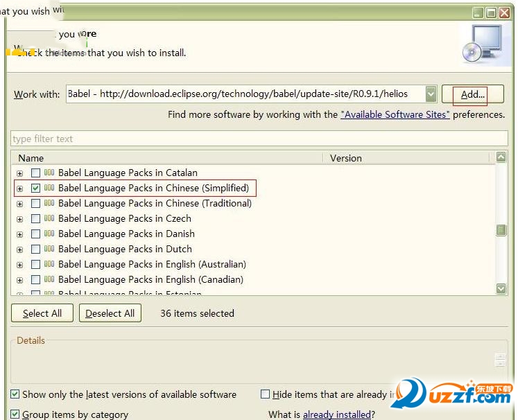Viewport: 518px width, 420px height.
Task: Click the list scrollbar thumb
Action: tap(501, 230)
